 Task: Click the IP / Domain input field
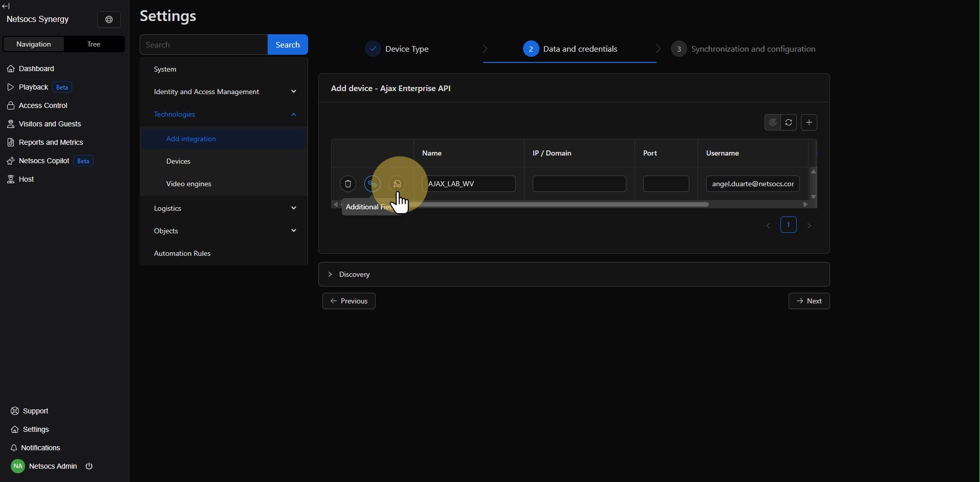tap(579, 184)
